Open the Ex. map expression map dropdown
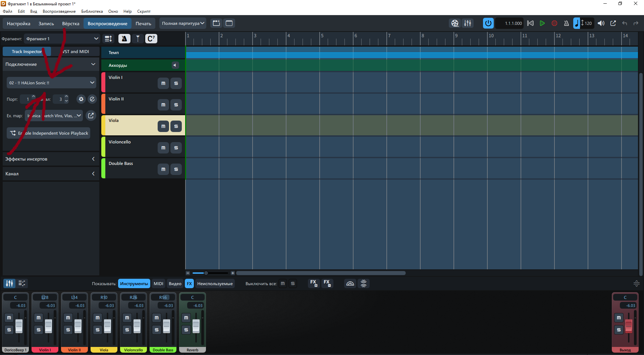 pyautogui.click(x=54, y=116)
